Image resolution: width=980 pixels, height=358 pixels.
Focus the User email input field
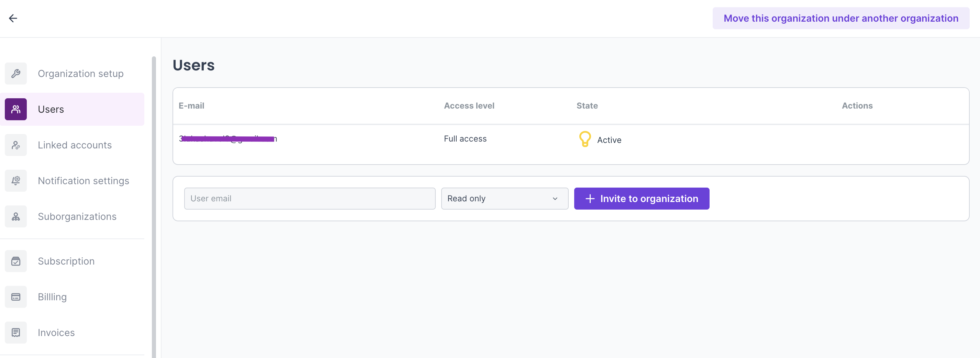click(x=310, y=199)
